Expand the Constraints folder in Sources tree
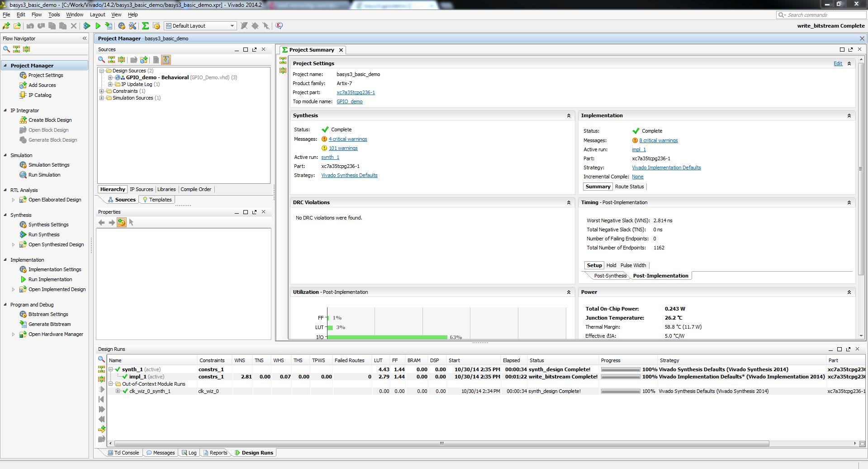The width and height of the screenshot is (868, 469). click(102, 91)
